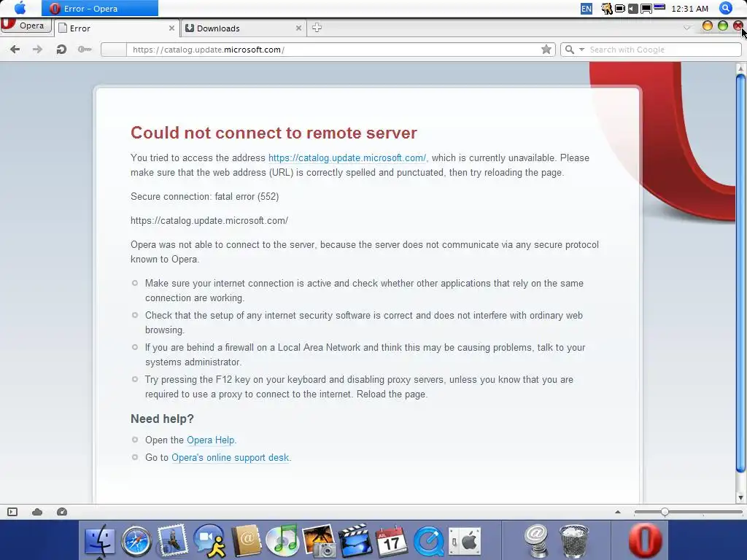747x560 pixels.
Task: Open Finder from the dock
Action: click(x=99, y=541)
